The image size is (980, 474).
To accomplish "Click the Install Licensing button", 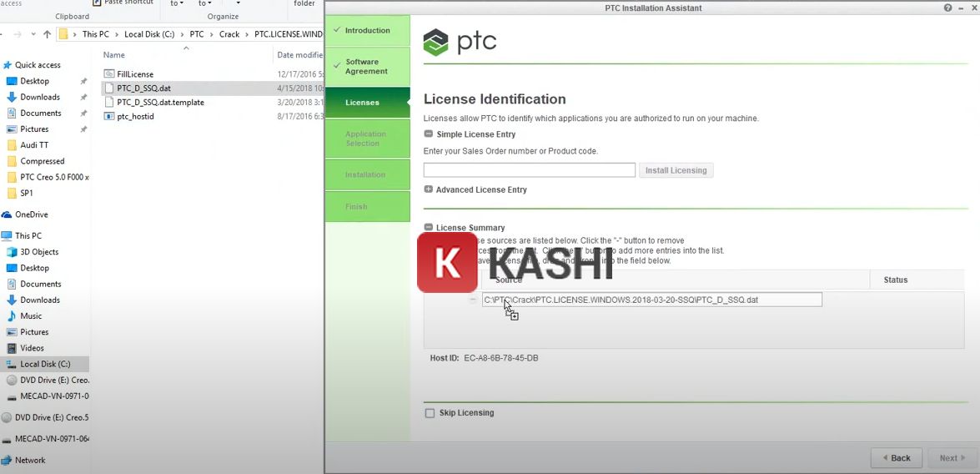I will (x=676, y=170).
